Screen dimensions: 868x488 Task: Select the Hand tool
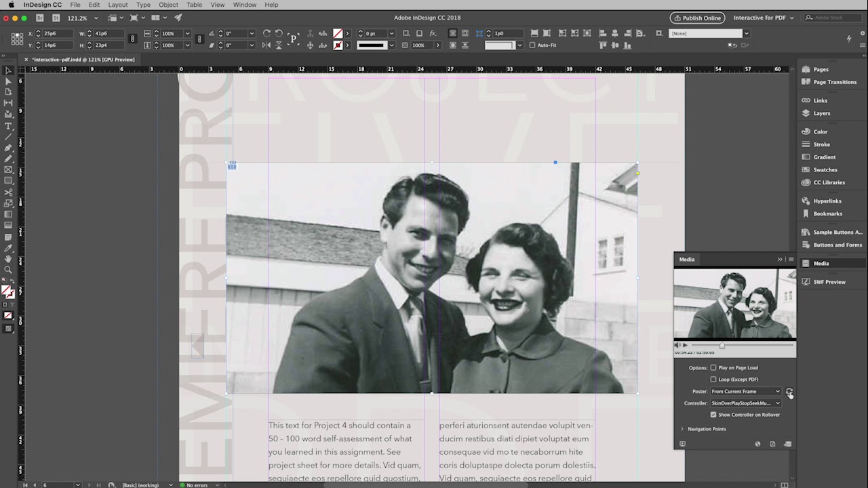8,259
